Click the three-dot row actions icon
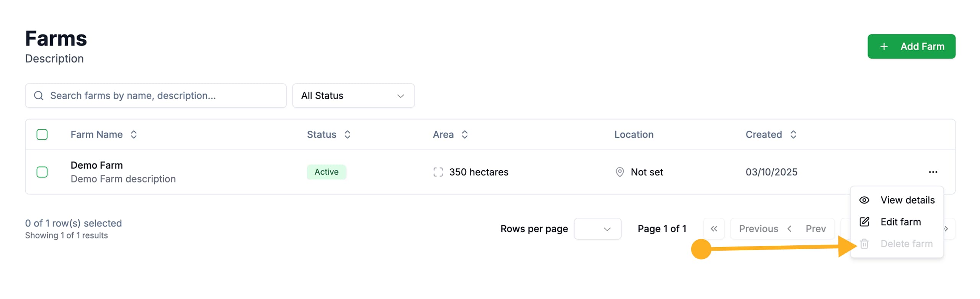The image size is (980, 299). click(x=933, y=172)
